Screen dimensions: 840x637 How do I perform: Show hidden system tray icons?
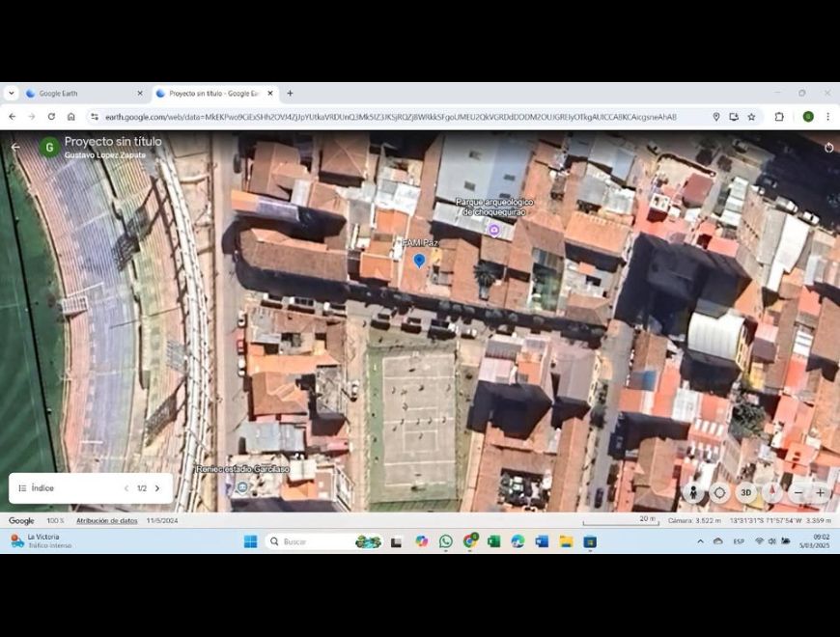pyautogui.click(x=700, y=541)
